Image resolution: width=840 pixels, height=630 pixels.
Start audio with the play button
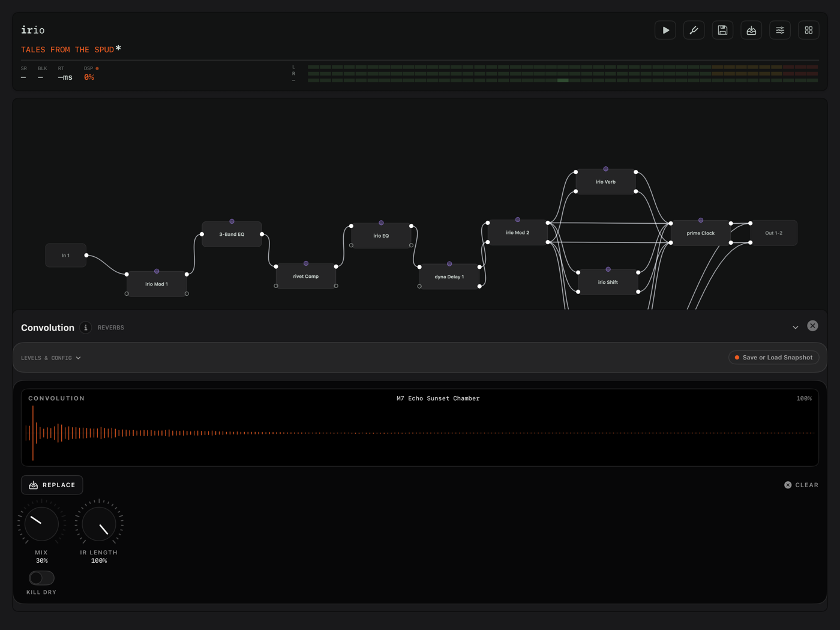[665, 30]
